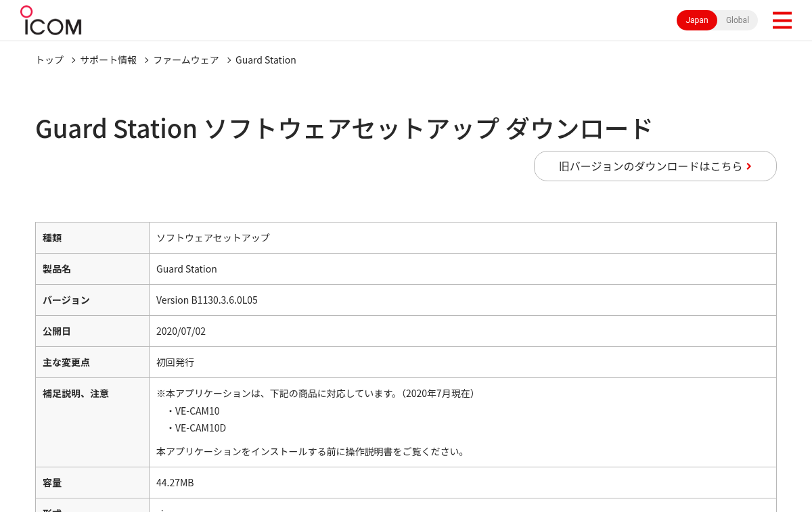Click the ICOM logo

51,20
